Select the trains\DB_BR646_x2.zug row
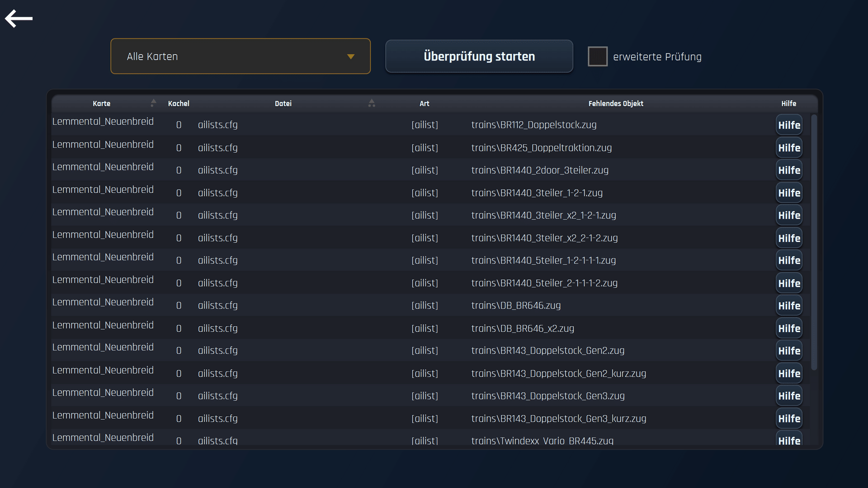The image size is (868, 488). (x=430, y=328)
